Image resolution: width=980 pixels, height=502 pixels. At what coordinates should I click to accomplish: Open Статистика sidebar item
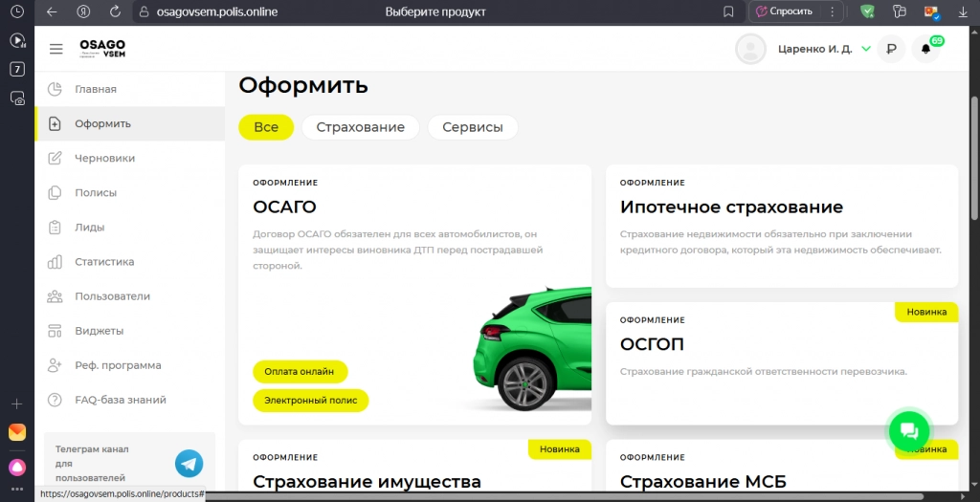click(104, 261)
